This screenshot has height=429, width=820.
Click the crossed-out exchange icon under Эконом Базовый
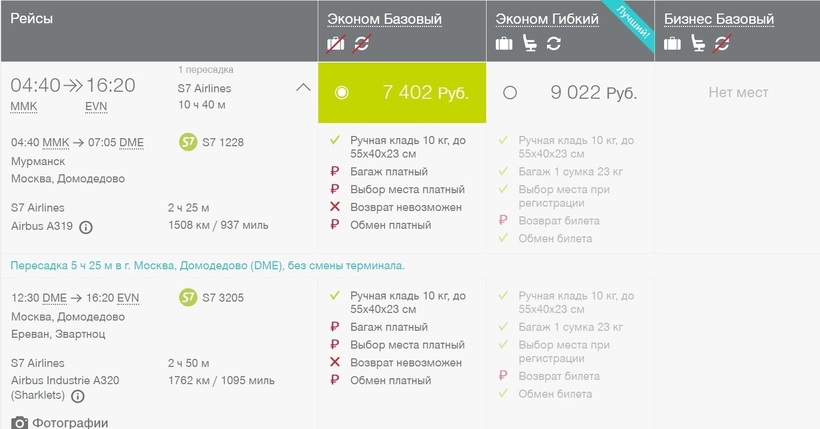[360, 44]
